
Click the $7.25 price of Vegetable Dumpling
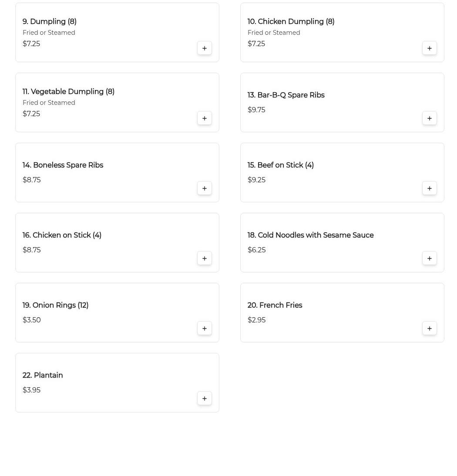point(31,114)
